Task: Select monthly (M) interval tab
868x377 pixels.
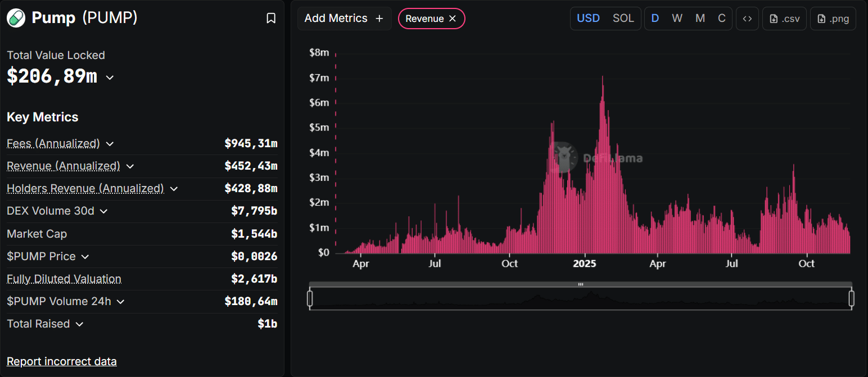Action: coord(700,19)
